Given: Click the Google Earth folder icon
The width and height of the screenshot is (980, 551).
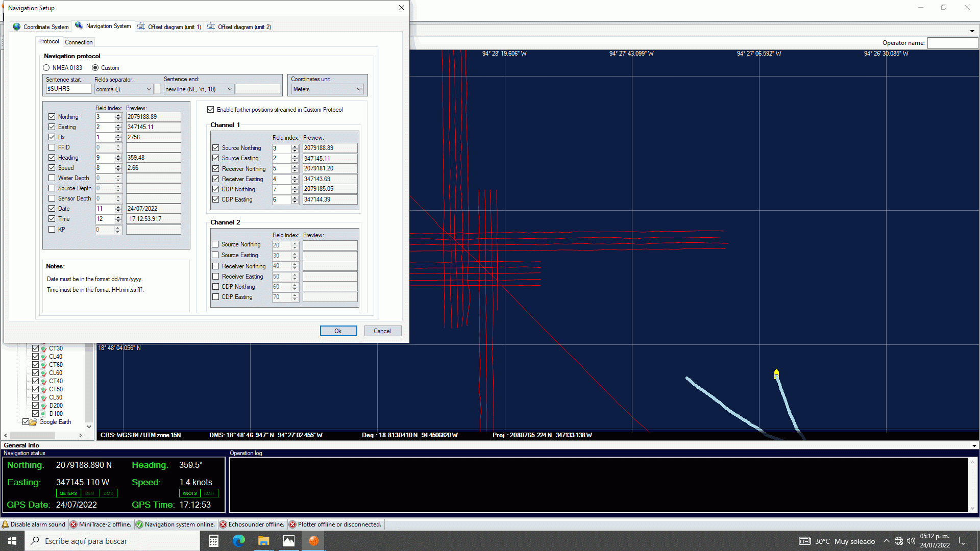Looking at the screenshot, I should (x=34, y=422).
